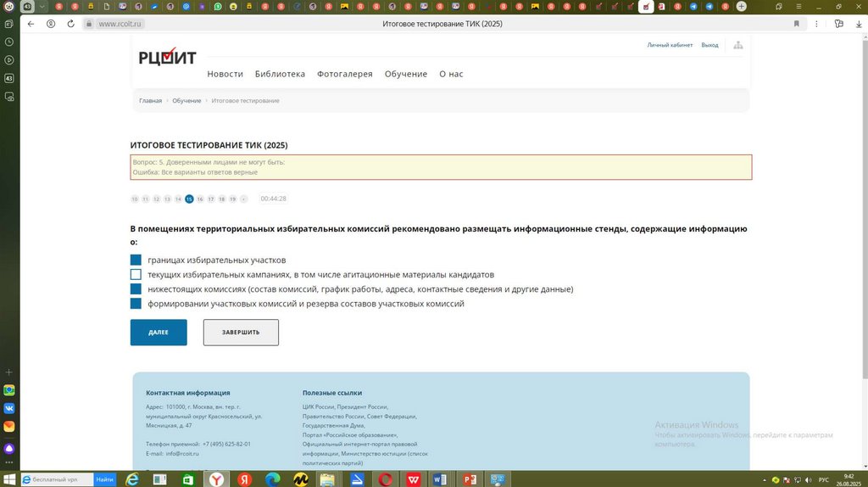Jump to question 11 in the pager
The height and width of the screenshot is (487, 868).
pyautogui.click(x=146, y=199)
